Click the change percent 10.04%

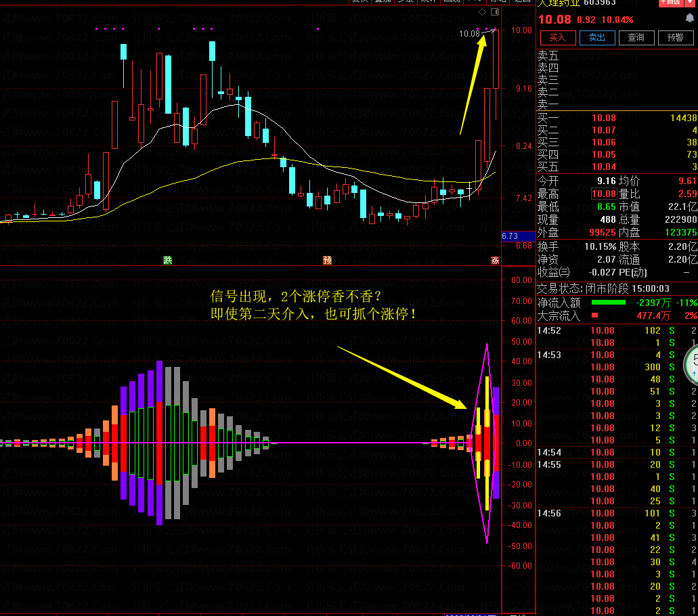pos(617,20)
